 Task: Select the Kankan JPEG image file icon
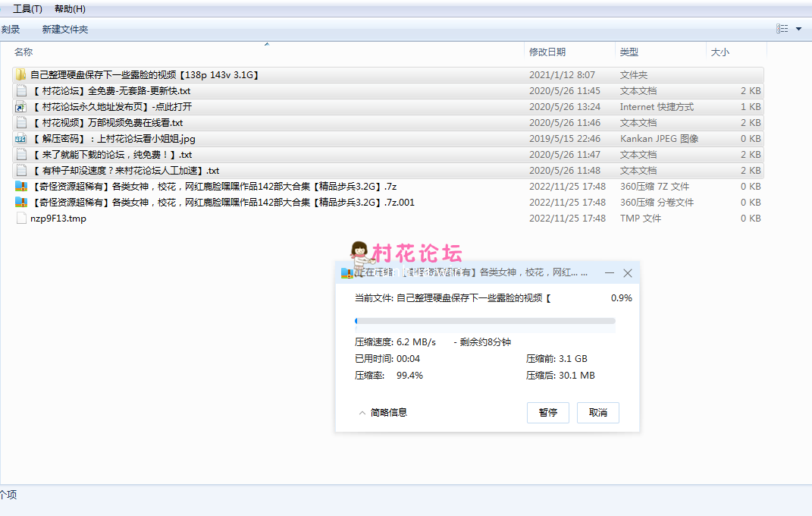21,139
